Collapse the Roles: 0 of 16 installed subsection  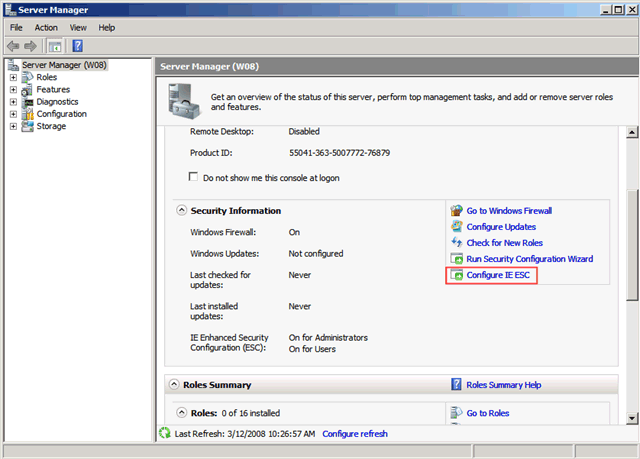(x=181, y=412)
